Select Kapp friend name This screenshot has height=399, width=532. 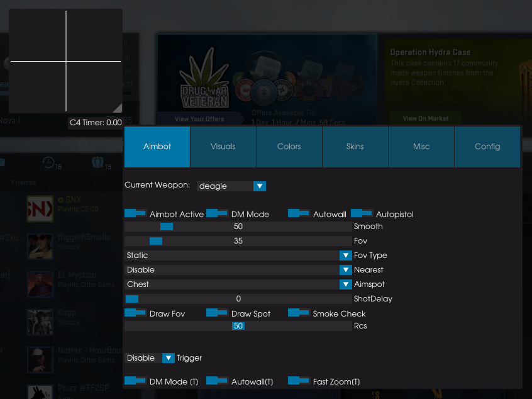pyautogui.click(x=67, y=313)
